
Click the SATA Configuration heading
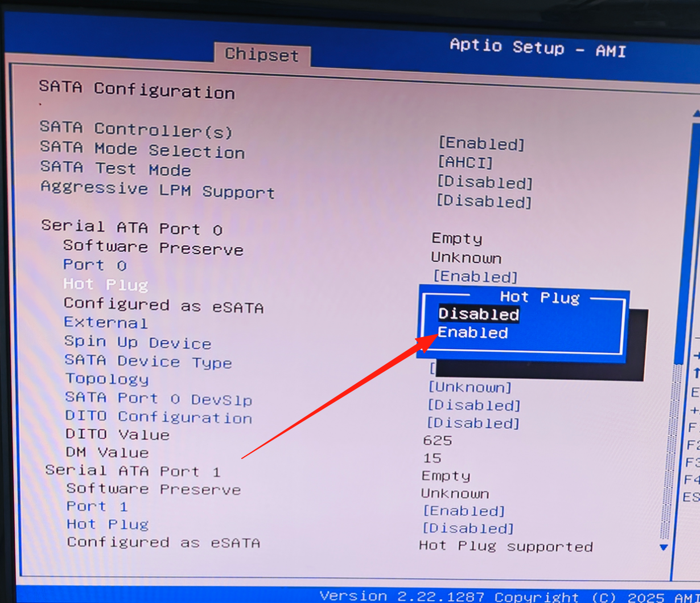137,89
